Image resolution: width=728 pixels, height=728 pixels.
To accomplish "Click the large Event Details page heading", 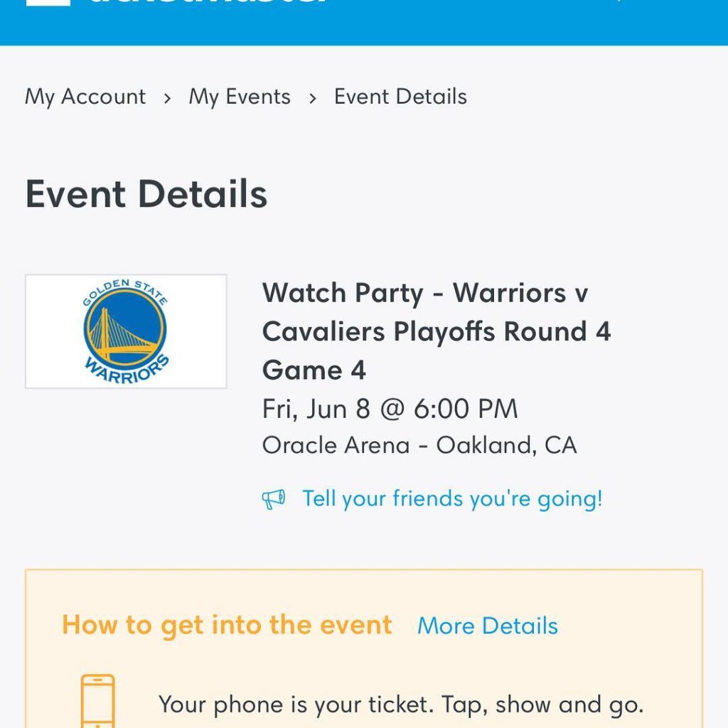I will (146, 194).
